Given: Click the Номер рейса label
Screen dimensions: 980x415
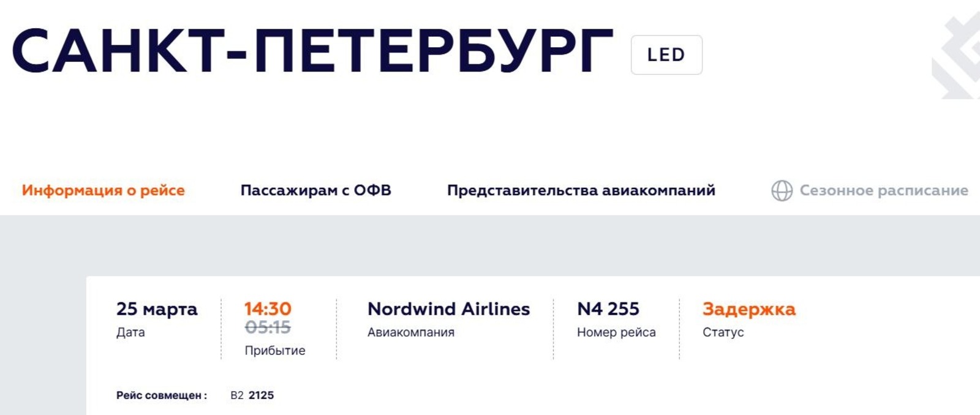Looking at the screenshot, I should [x=616, y=332].
